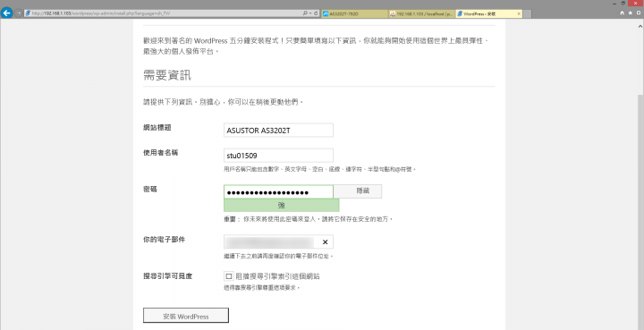Click the password field with hidden dots

tap(278, 192)
